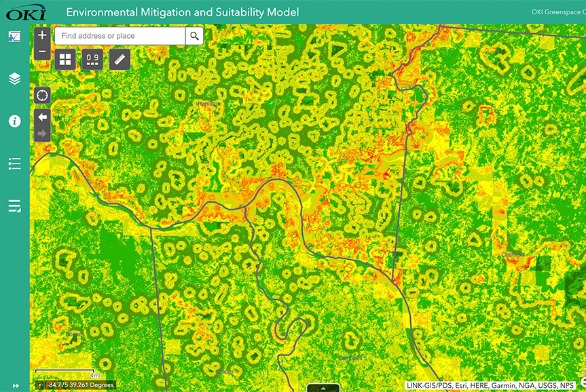The height and width of the screenshot is (392, 586).
Task: Click the search magnifier icon
Action: pyautogui.click(x=194, y=35)
